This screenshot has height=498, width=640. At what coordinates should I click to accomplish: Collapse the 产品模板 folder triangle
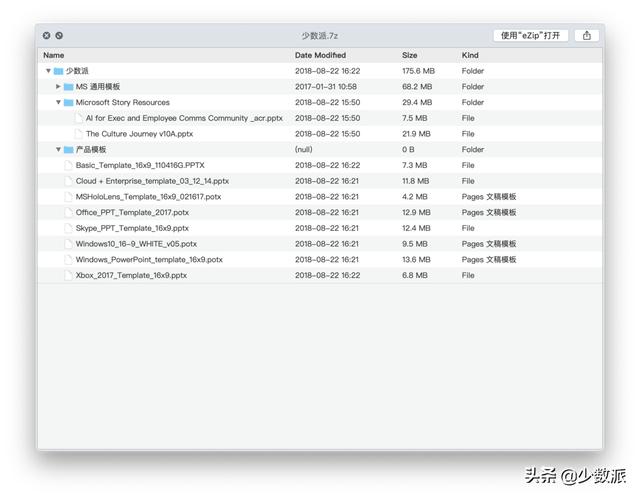point(58,149)
